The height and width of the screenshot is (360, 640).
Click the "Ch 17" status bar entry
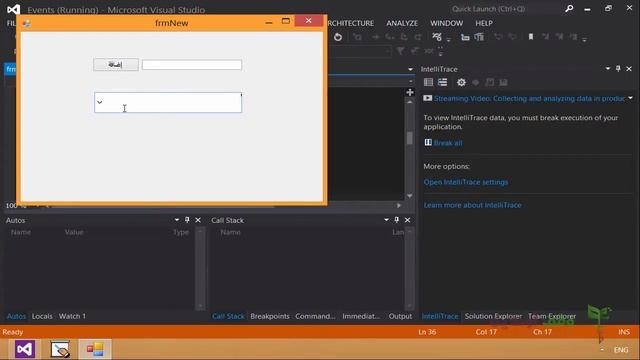coord(542,332)
